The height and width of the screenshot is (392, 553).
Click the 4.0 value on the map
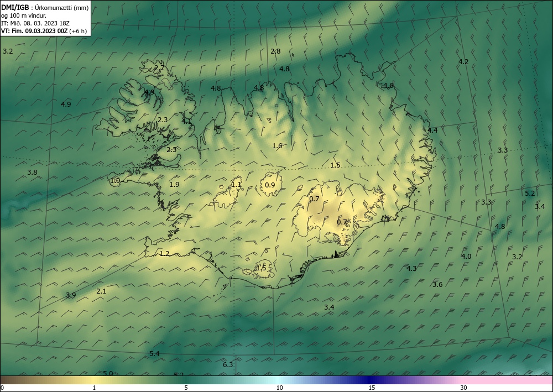(x=466, y=257)
